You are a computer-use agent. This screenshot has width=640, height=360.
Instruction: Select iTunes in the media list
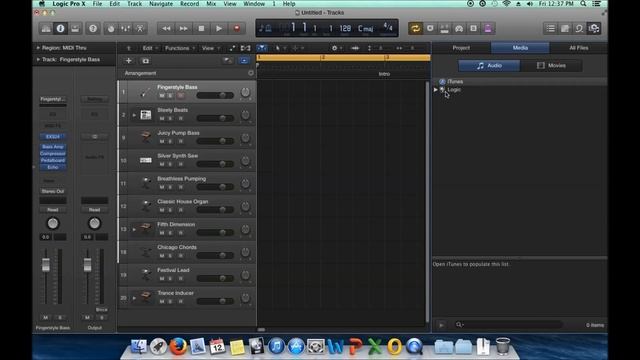click(455, 82)
